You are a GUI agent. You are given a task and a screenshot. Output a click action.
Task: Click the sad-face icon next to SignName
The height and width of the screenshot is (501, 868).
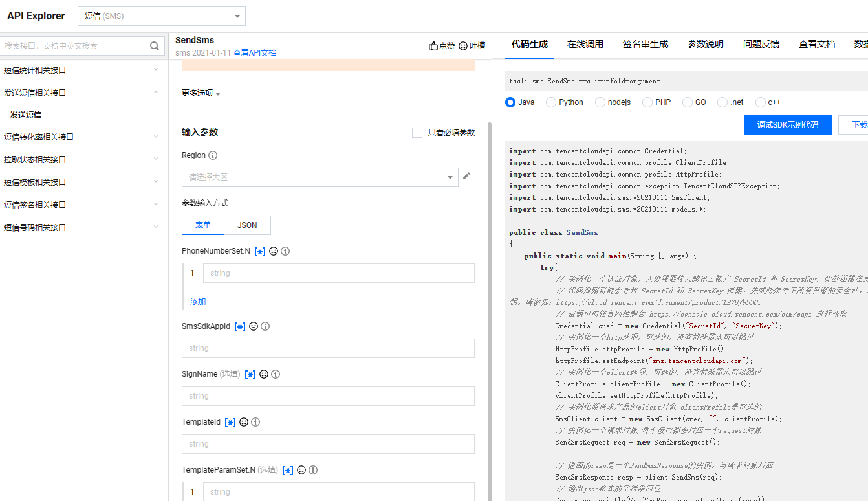tap(264, 374)
